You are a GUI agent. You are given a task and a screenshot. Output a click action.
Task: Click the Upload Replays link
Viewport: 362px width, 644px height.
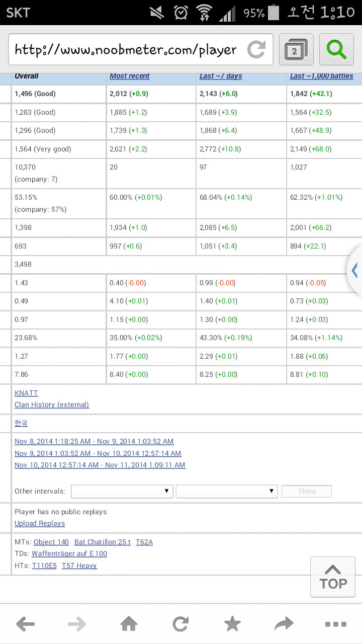(40, 523)
